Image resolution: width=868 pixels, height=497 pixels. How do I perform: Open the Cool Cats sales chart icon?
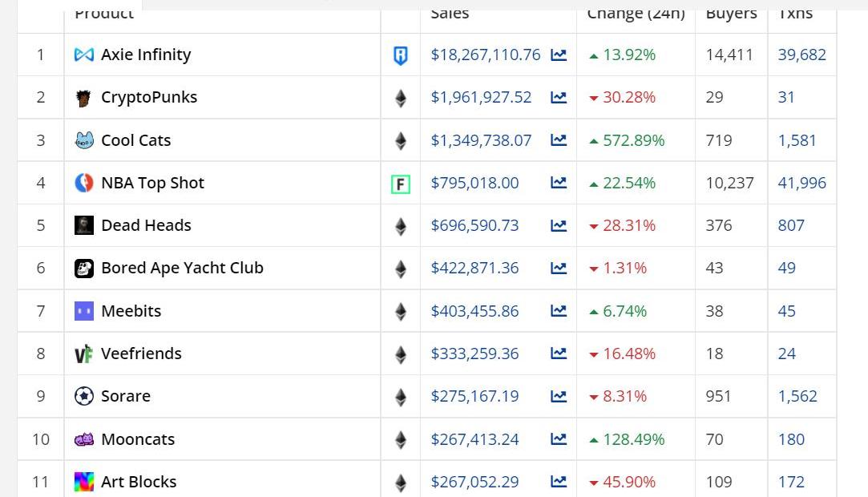(x=559, y=140)
